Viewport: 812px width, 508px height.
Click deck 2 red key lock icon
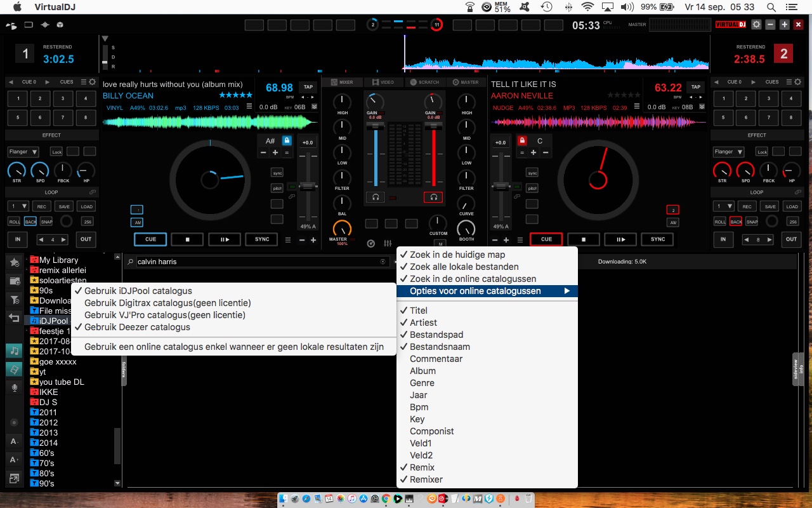click(523, 141)
